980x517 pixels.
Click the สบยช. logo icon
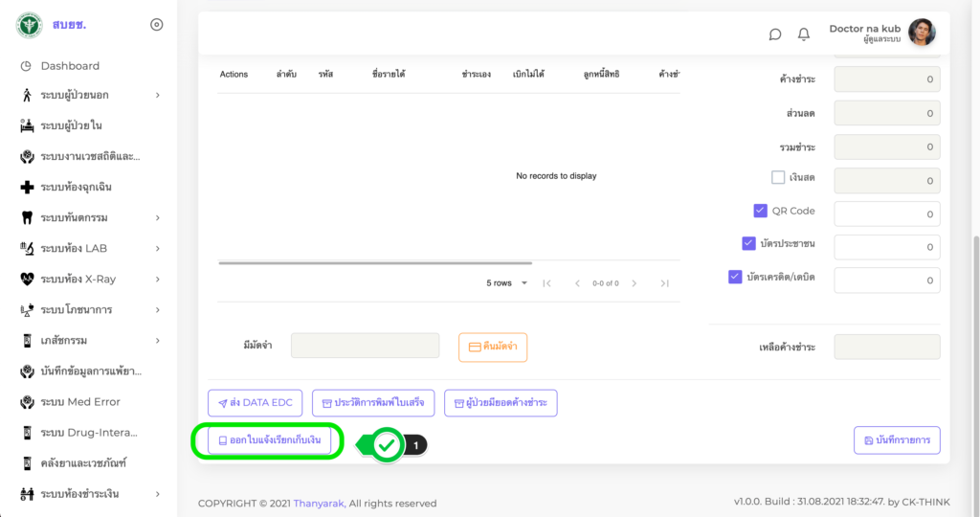click(x=29, y=25)
